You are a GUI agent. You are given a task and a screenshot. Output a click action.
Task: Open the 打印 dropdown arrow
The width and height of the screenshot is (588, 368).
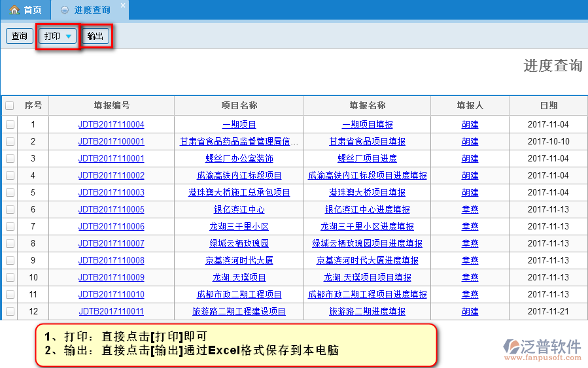tap(69, 37)
